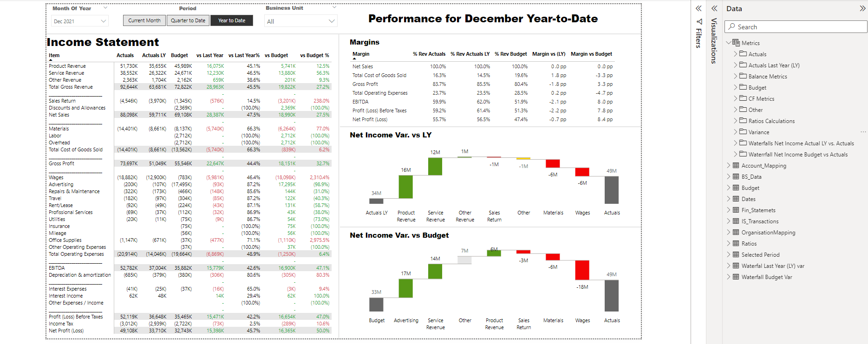Viewport: 868px width, 344px height.
Task: Click the BS_Data table icon
Action: click(736, 176)
